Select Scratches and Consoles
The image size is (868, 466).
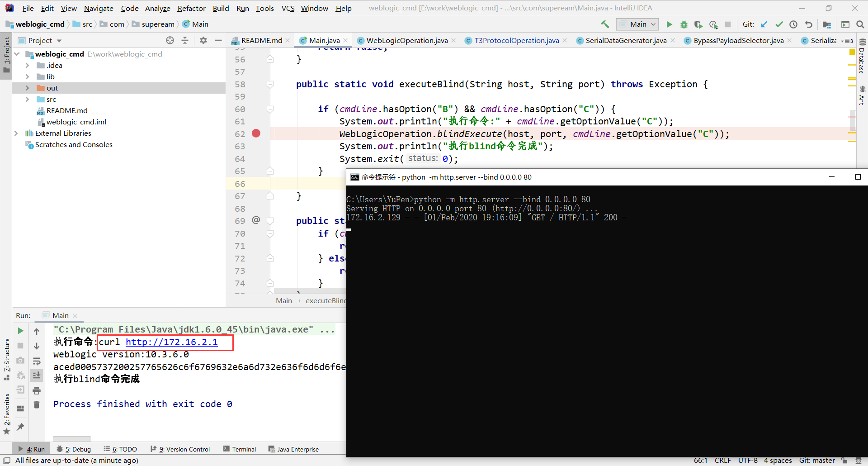74,144
